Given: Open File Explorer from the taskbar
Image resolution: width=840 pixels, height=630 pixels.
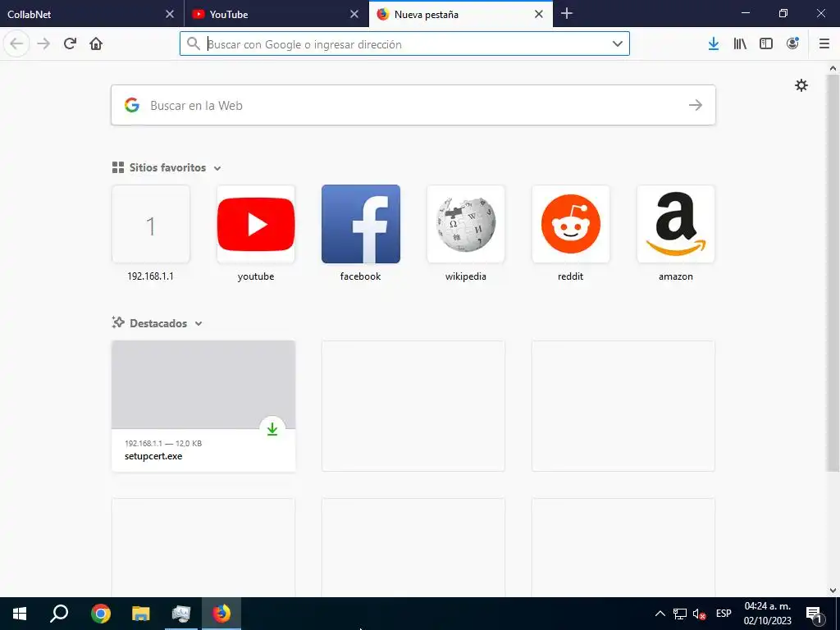Looking at the screenshot, I should [x=141, y=614].
